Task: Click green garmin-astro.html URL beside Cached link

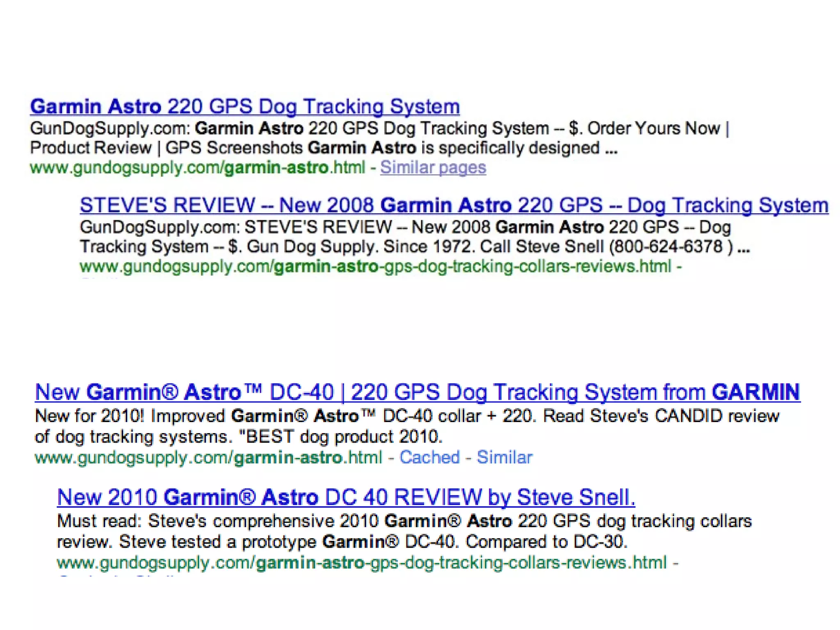Action: click(x=208, y=457)
